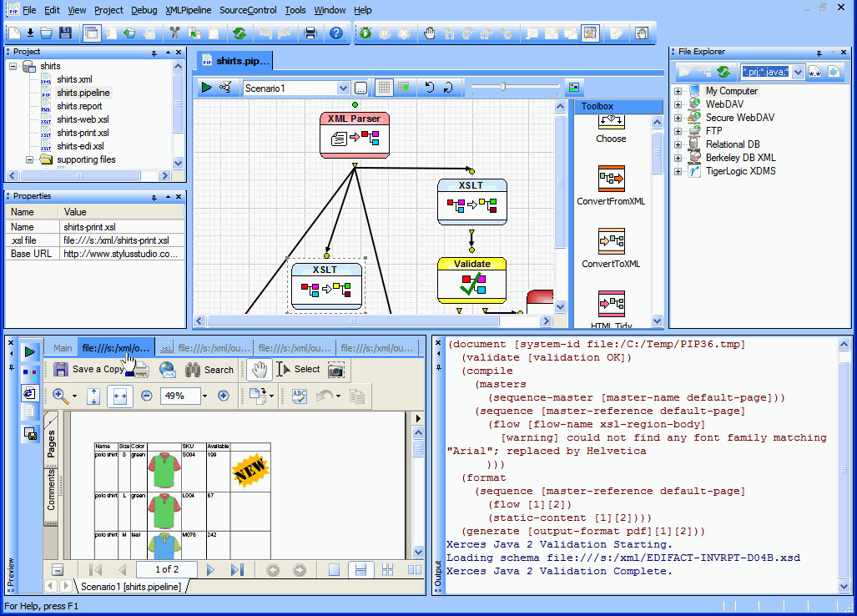Click the Validate node in pipeline diagram

(471, 280)
